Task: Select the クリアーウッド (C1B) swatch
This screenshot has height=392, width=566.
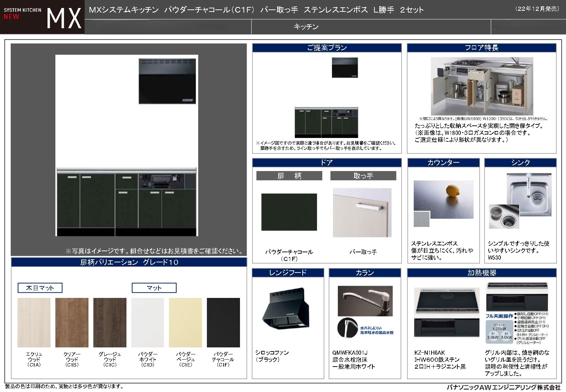Action: pos(72,323)
